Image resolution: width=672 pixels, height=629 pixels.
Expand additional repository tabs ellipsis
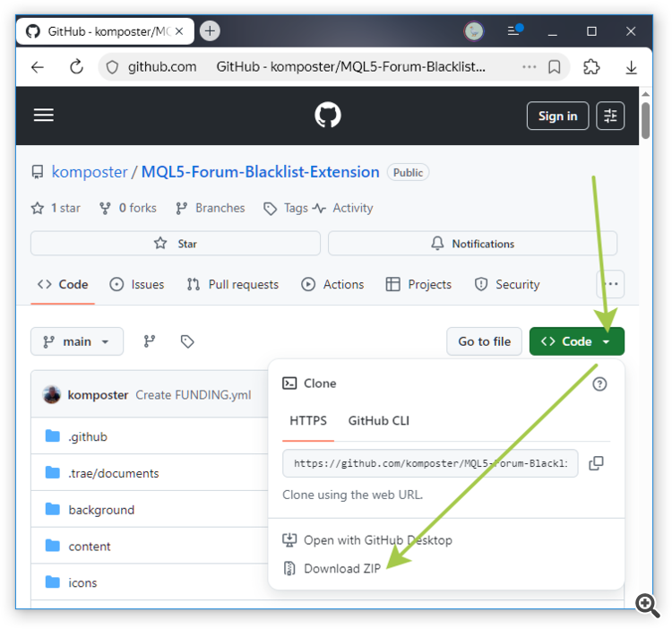click(610, 284)
